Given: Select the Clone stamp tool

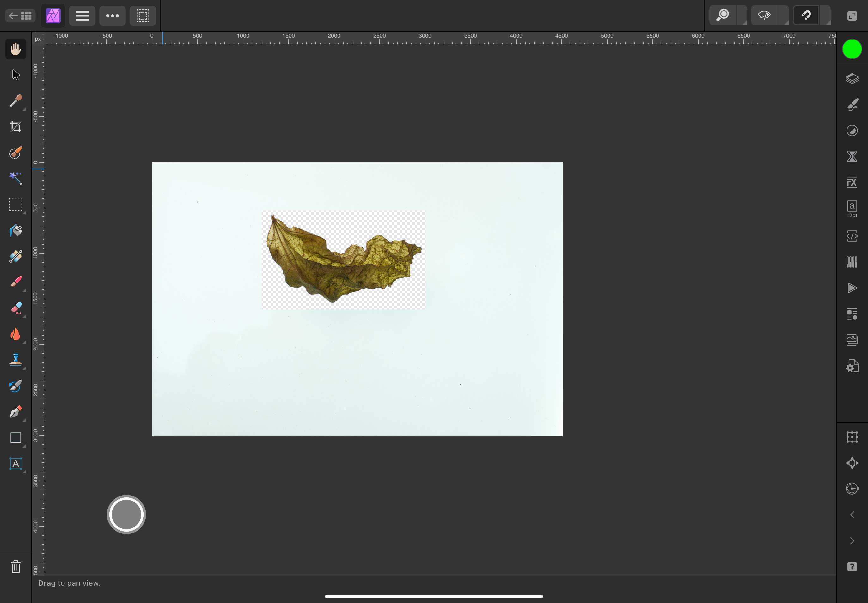Looking at the screenshot, I should pyautogui.click(x=15, y=360).
